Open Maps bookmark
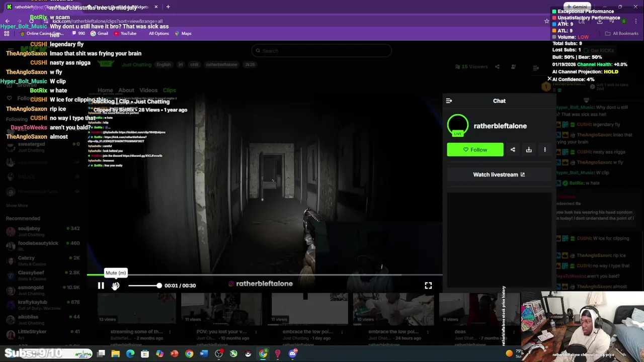 pos(183,34)
